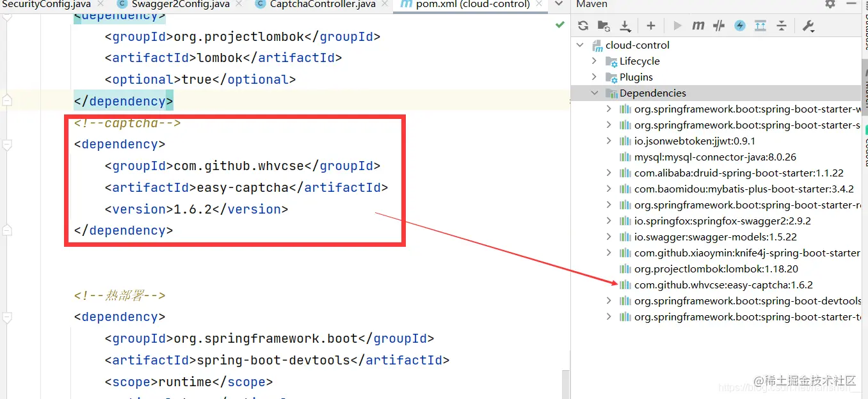Click the Dependencies folder icon
868x399 pixels.
[611, 93]
